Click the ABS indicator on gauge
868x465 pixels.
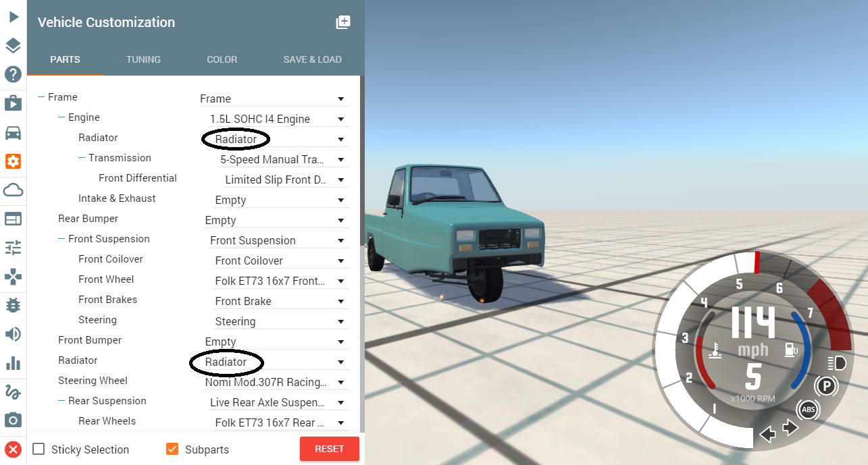[x=808, y=410]
